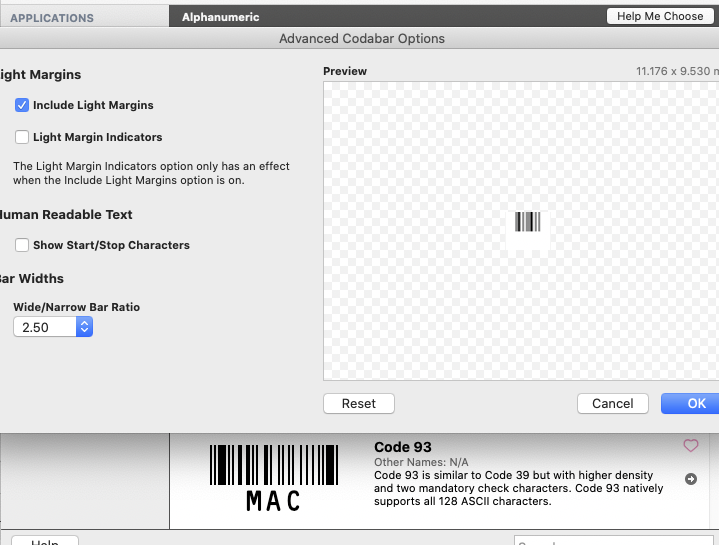Screen dimensions: 719x545
Task: Click Wide/Narrow Bar Ratio label
Action: coord(77,307)
